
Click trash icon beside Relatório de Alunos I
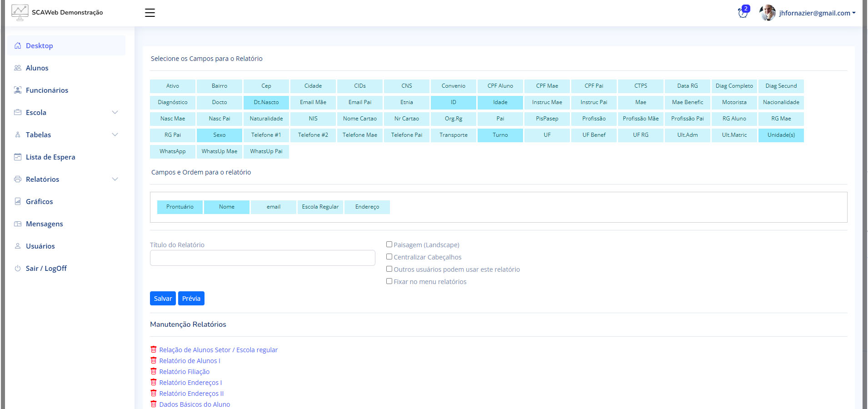point(154,360)
